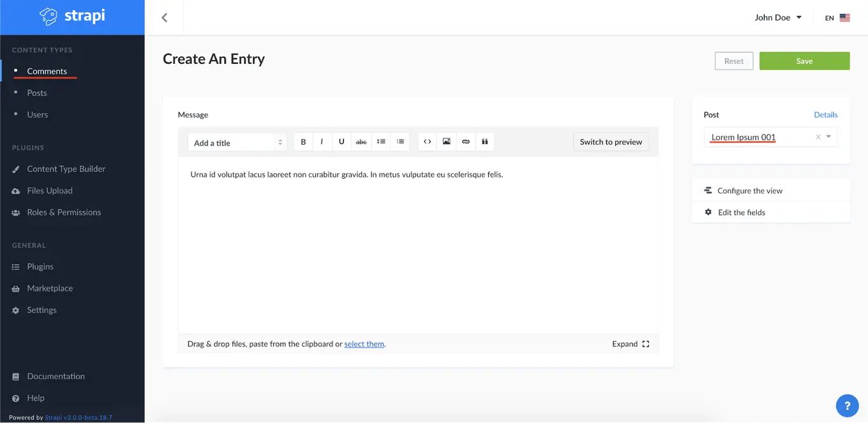868x423 pixels.
Task: Open Roles & Permissions settings
Action: (64, 212)
